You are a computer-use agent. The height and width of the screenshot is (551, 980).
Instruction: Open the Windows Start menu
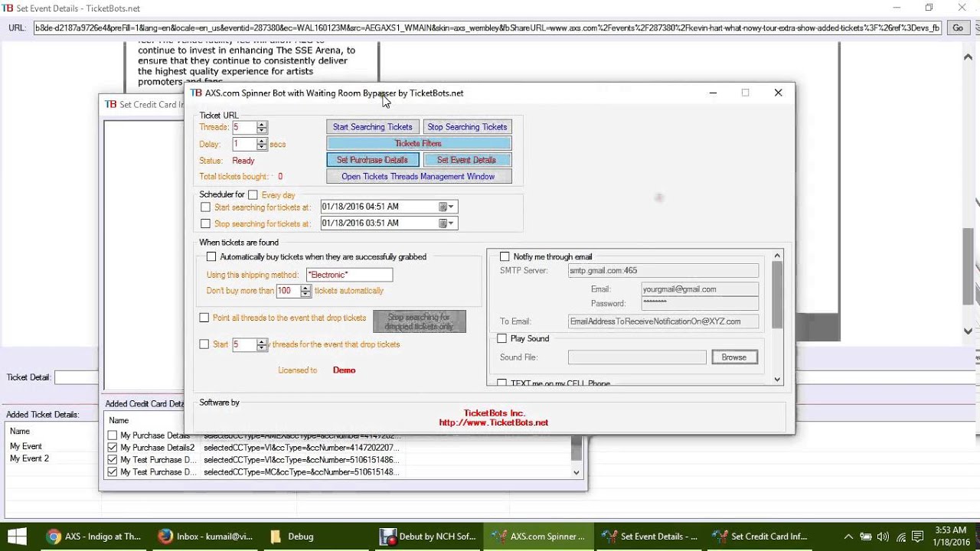tap(17, 536)
